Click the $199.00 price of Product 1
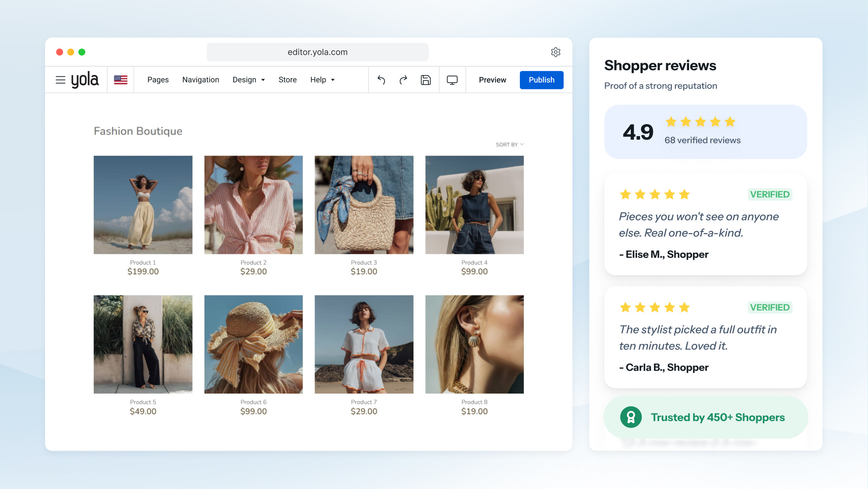 click(x=143, y=272)
